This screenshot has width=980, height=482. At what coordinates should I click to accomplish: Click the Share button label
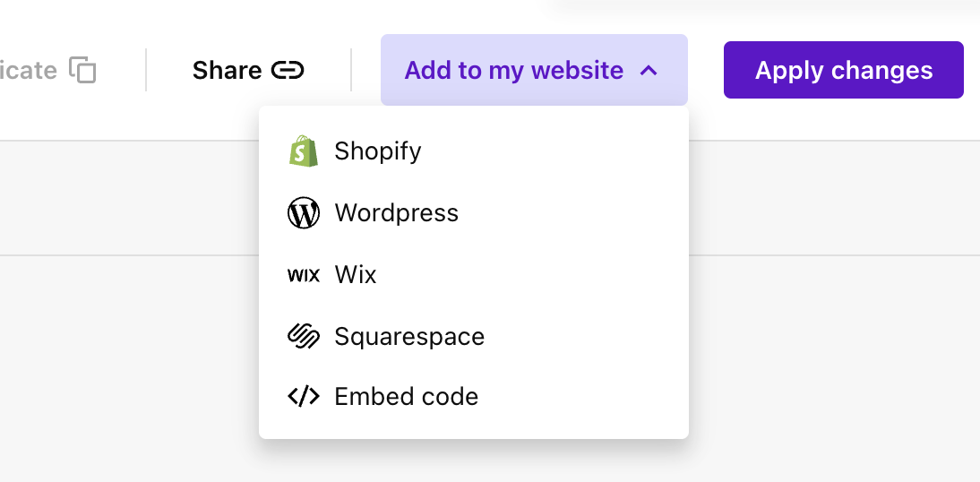point(227,70)
